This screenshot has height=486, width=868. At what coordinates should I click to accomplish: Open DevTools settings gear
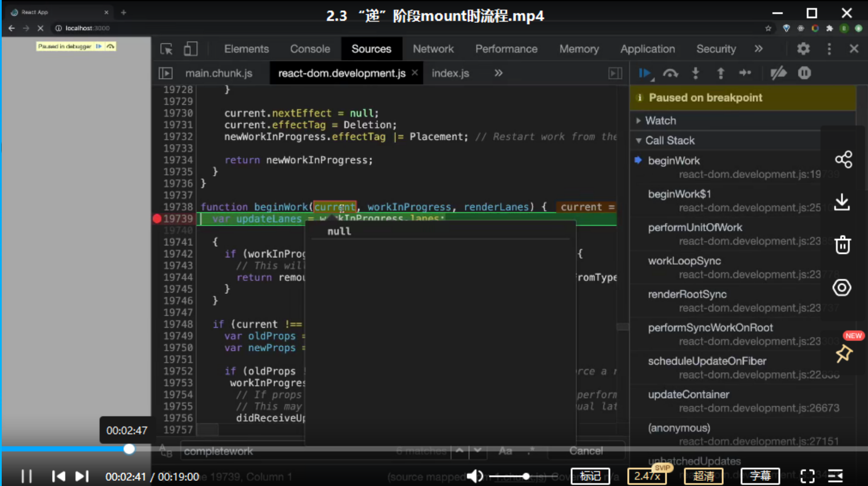(x=803, y=49)
